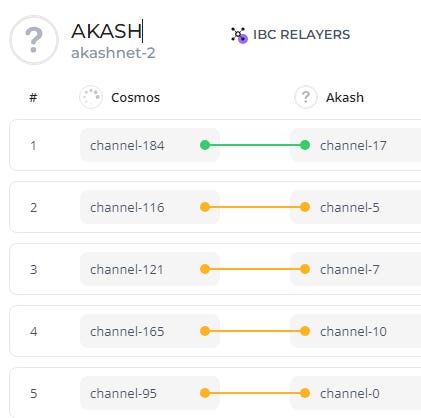
Task: Click the green connection line in row 1
Action: pyautogui.click(x=255, y=145)
